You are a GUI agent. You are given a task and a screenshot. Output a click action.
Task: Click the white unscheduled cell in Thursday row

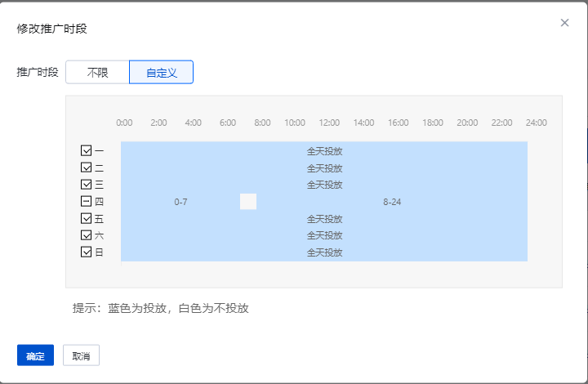tap(248, 202)
